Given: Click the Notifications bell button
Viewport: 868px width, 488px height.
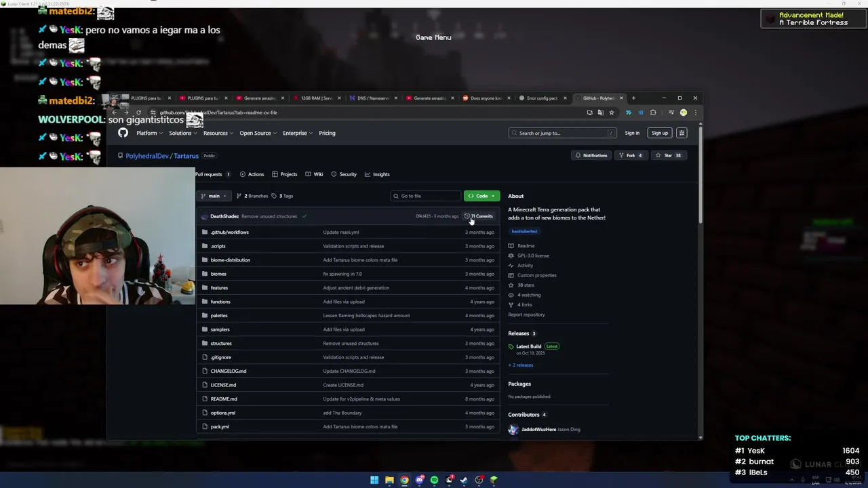Looking at the screenshot, I should 591,155.
